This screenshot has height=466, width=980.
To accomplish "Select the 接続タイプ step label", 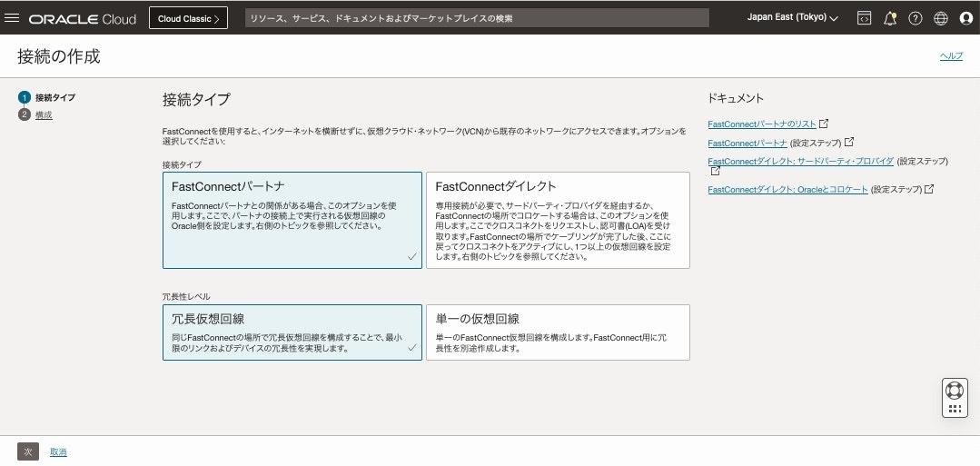I will click(55, 97).
